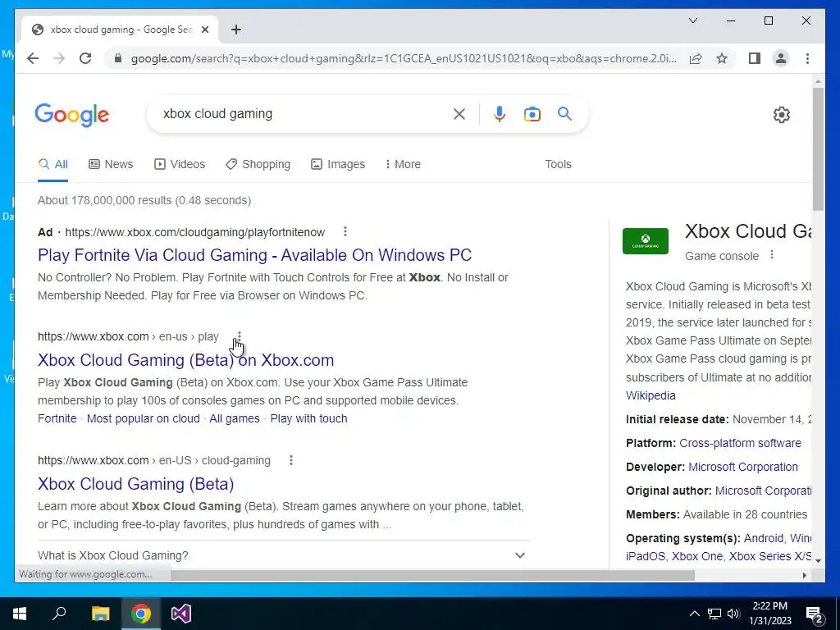840x630 pixels.
Task: Reload the current page
Action: (85, 58)
